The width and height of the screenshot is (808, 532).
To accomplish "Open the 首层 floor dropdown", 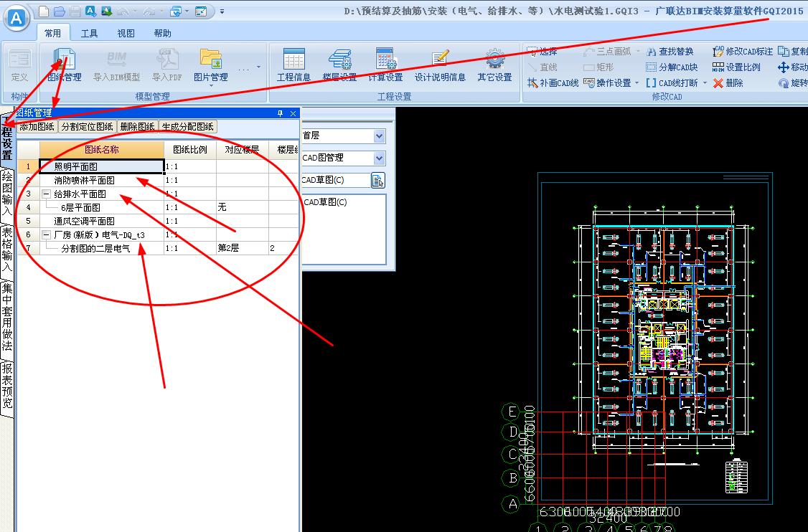I will pyautogui.click(x=379, y=136).
